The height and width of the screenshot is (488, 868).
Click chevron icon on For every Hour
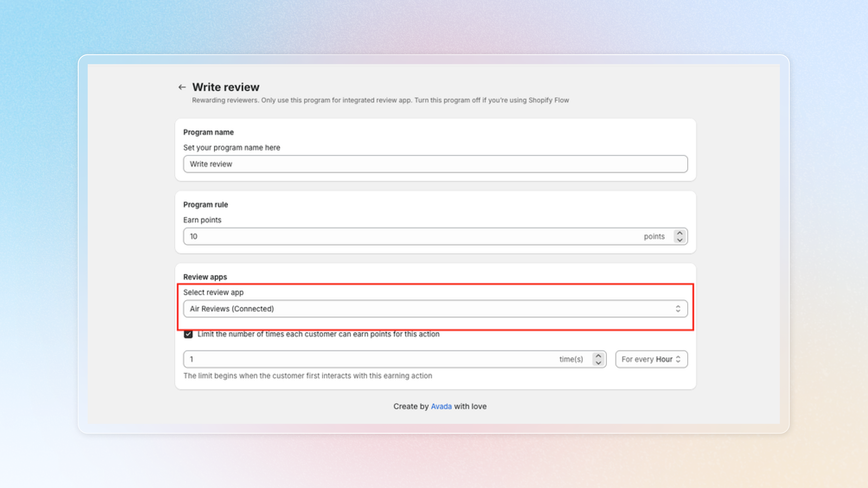[678, 359]
